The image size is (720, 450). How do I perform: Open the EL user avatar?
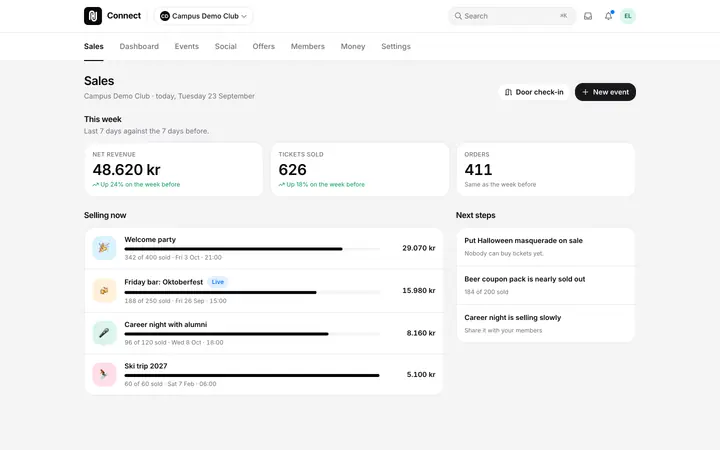click(628, 16)
